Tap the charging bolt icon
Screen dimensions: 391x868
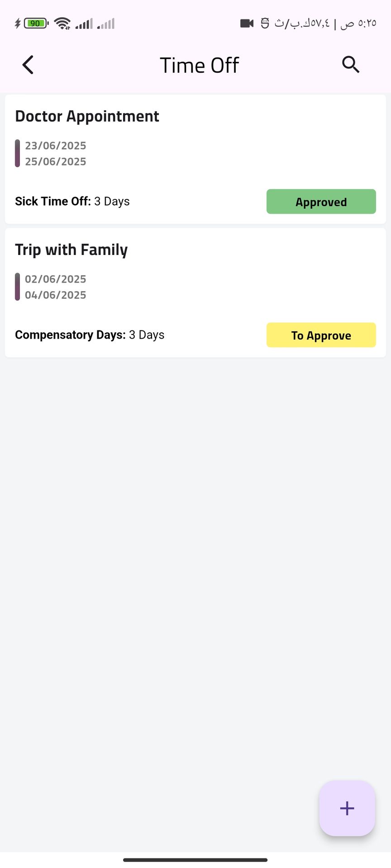click(x=17, y=23)
